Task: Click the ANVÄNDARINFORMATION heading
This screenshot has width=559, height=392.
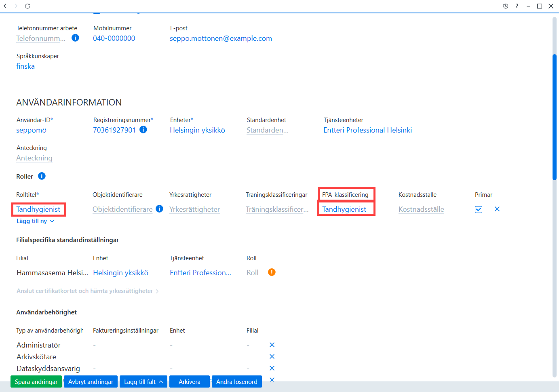Action: click(x=69, y=102)
